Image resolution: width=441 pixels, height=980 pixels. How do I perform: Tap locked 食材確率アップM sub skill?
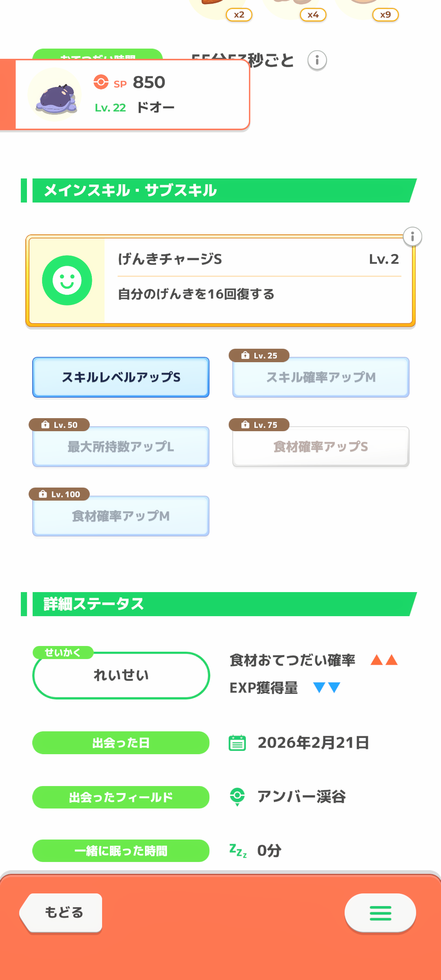pyautogui.click(x=121, y=516)
